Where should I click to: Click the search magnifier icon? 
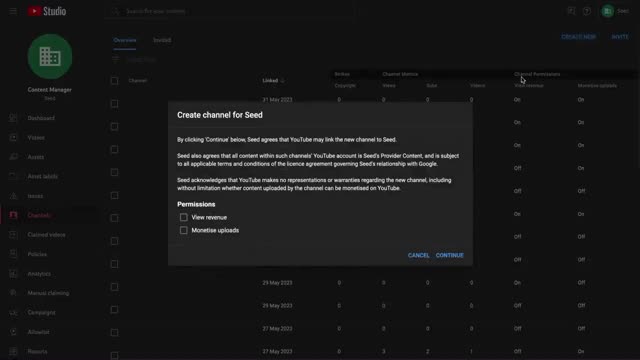[116, 11]
